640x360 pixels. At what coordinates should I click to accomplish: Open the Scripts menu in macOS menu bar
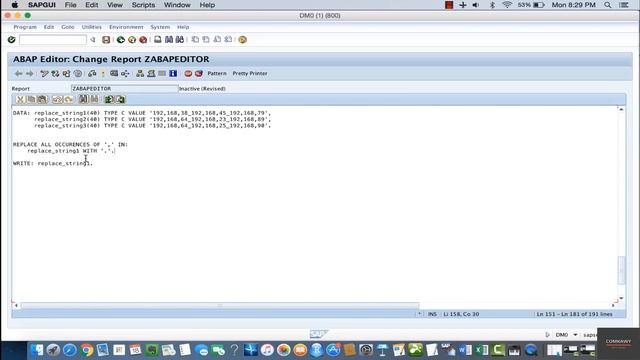point(143,5)
